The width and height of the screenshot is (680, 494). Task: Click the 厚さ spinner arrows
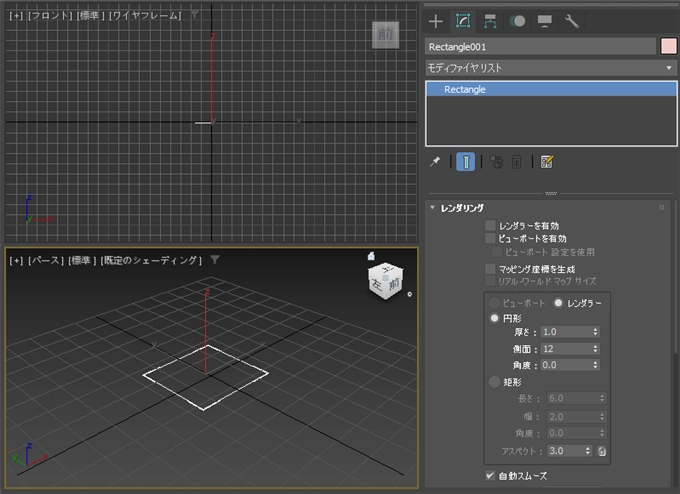pos(595,332)
